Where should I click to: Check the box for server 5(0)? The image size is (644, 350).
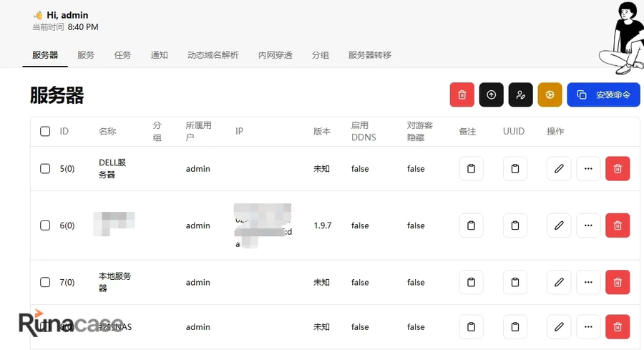pyautogui.click(x=45, y=168)
